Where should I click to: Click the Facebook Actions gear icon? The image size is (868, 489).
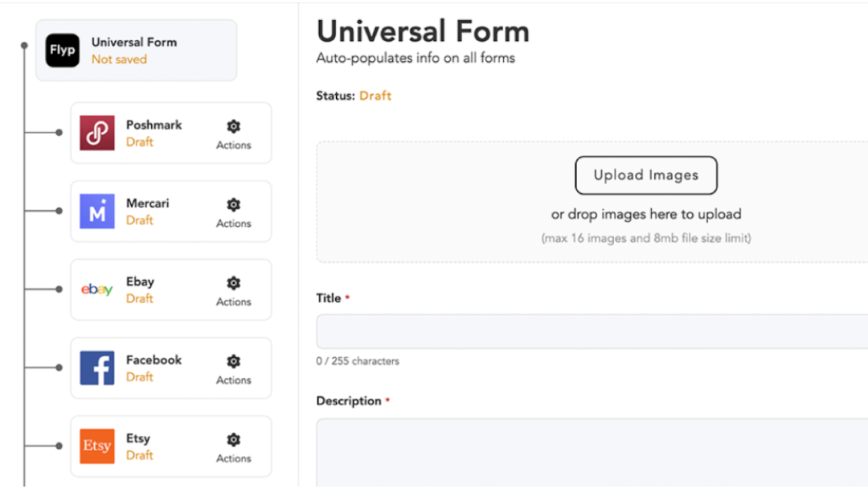click(233, 362)
